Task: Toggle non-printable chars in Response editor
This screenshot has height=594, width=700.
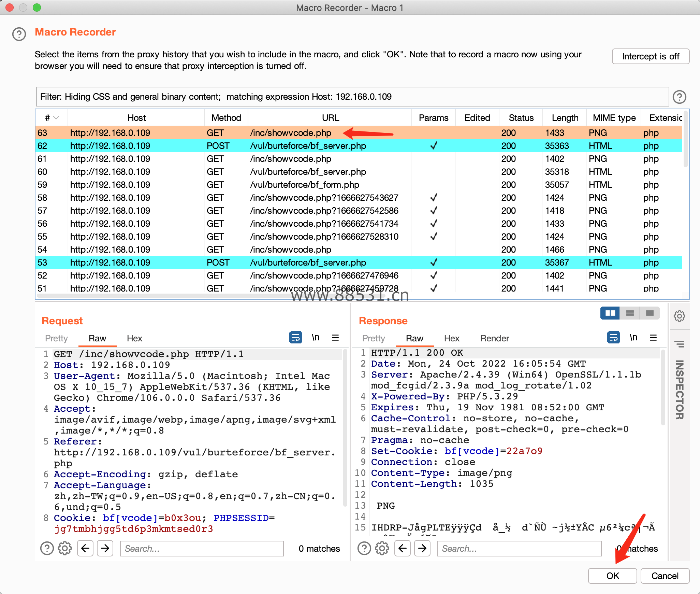Action: [x=633, y=338]
